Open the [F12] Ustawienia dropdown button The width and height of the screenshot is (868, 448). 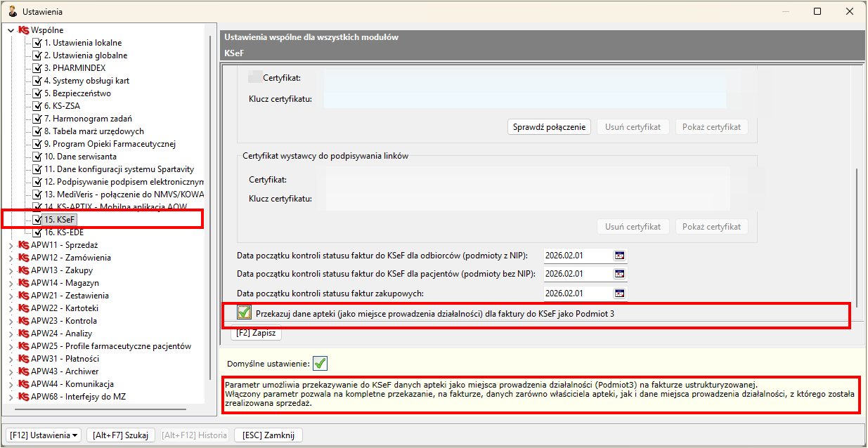click(44, 435)
